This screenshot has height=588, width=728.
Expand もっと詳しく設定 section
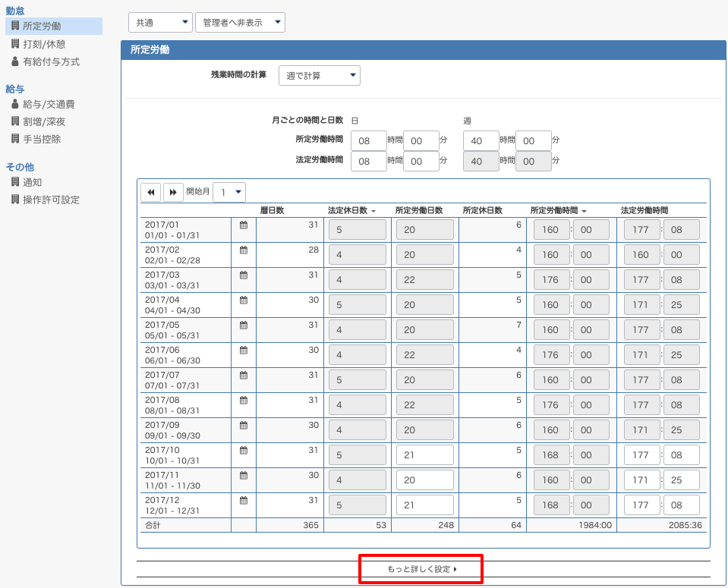422,569
